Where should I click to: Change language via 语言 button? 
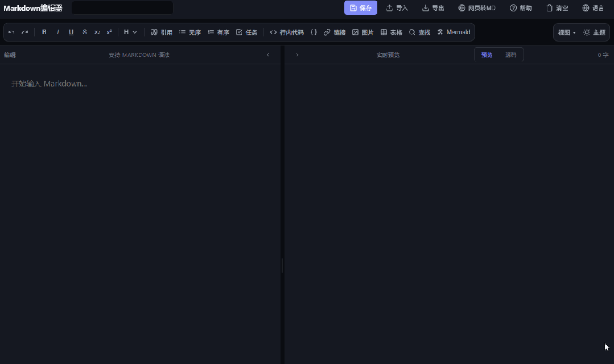tap(593, 8)
